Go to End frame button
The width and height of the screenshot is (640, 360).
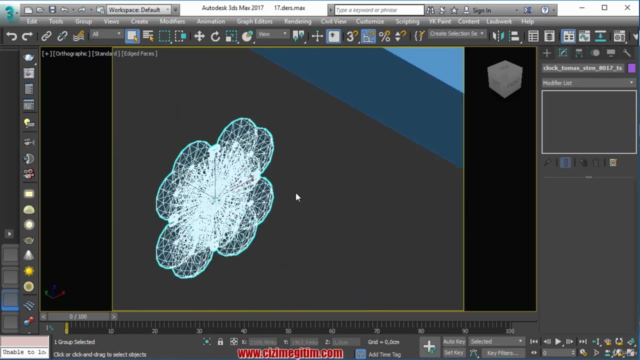point(583,342)
